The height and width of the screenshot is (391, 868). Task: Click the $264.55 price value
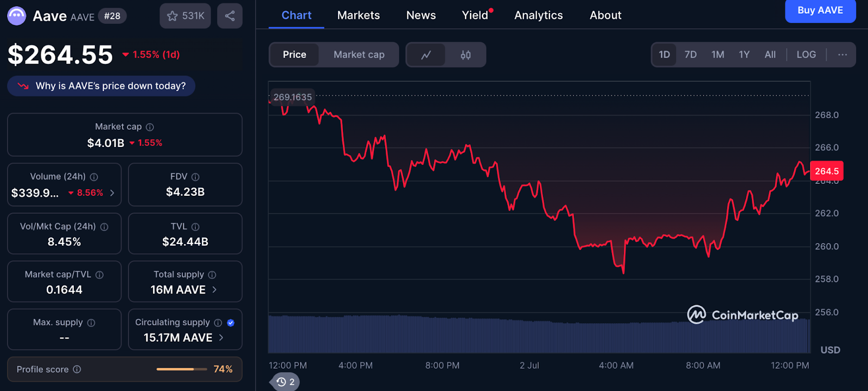coord(60,55)
